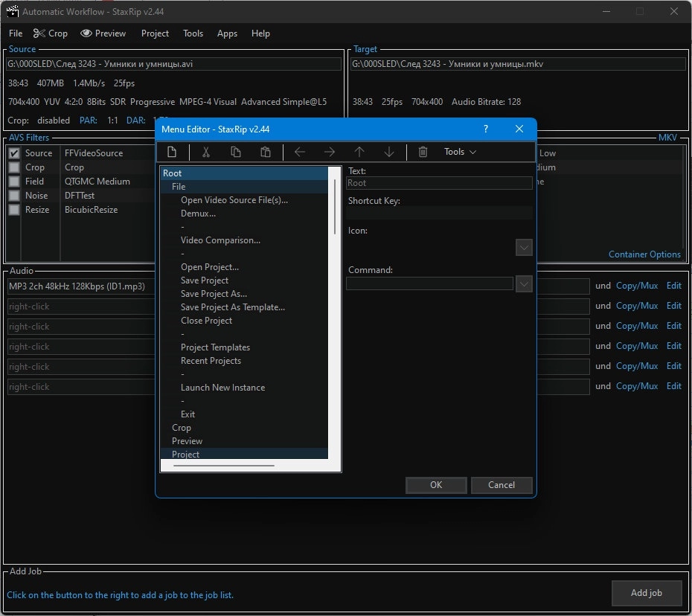Uncheck the Source FFVideoSource filter checkbox
The height and width of the screenshot is (616, 692).
coord(14,153)
